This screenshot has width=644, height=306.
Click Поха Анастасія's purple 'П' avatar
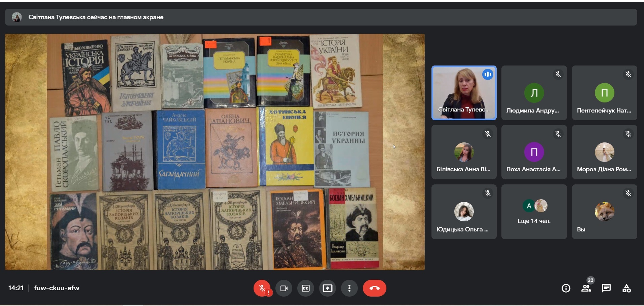coord(534,152)
